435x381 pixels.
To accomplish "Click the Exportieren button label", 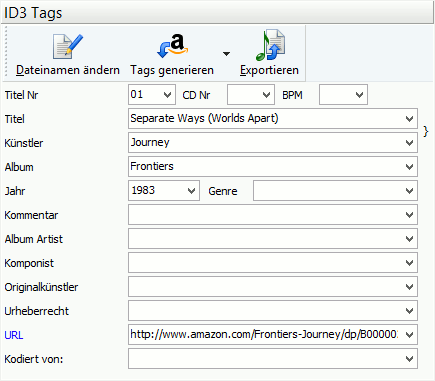I will tap(269, 70).
